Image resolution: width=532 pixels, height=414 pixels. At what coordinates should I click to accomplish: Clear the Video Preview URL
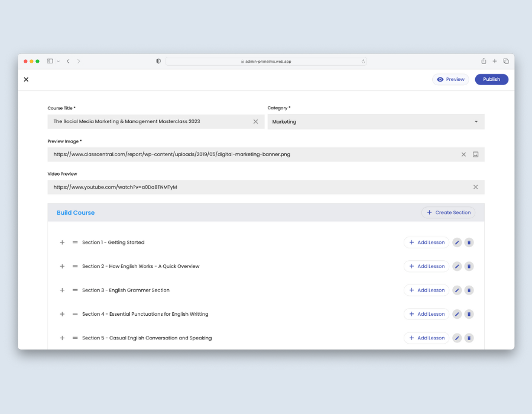(475, 187)
